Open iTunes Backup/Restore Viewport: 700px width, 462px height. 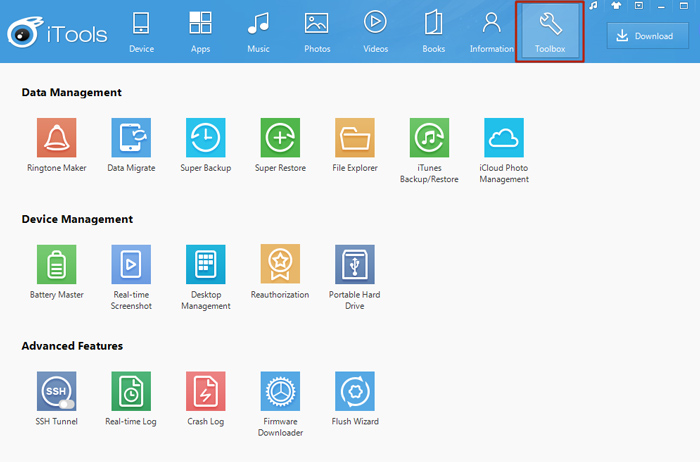429,137
